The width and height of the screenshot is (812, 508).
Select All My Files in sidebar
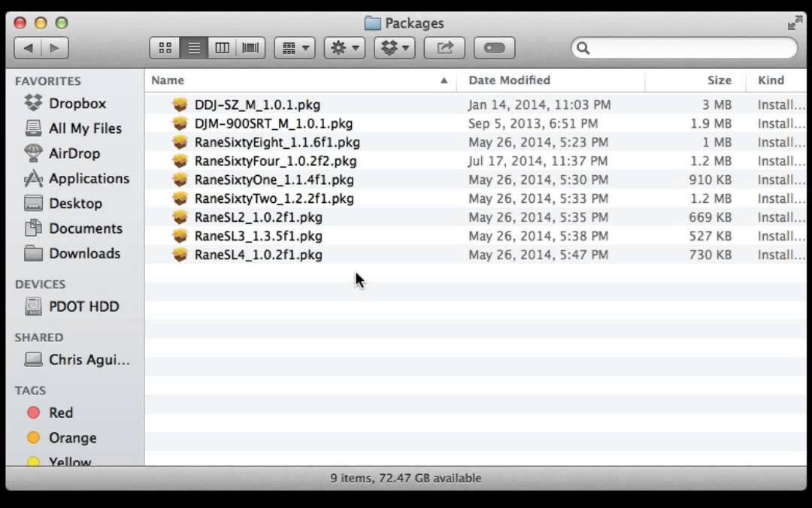[73, 128]
